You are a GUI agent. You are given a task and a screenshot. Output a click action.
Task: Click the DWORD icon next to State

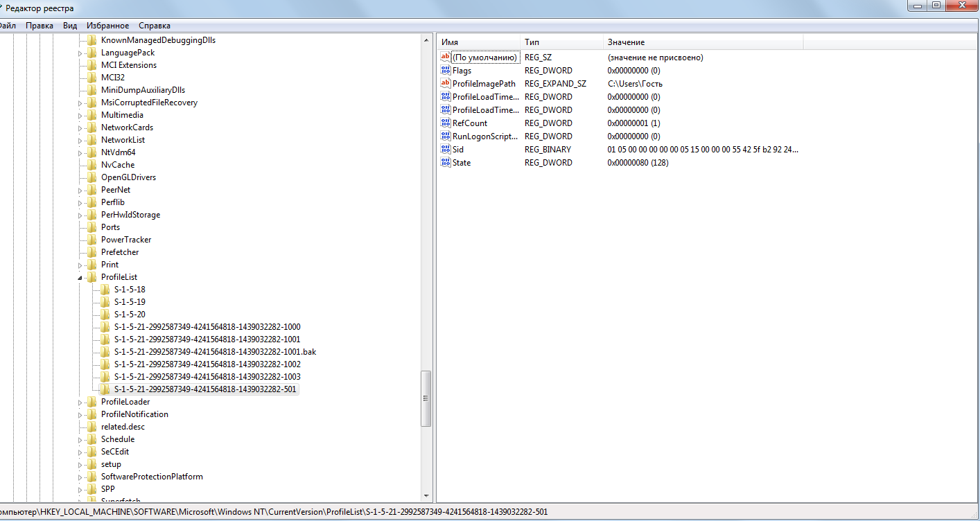(x=446, y=163)
